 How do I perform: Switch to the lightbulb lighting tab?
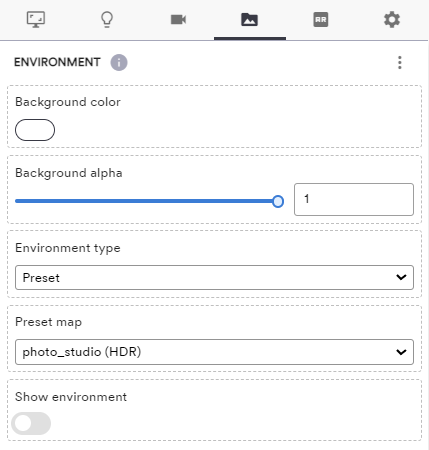coord(107,20)
